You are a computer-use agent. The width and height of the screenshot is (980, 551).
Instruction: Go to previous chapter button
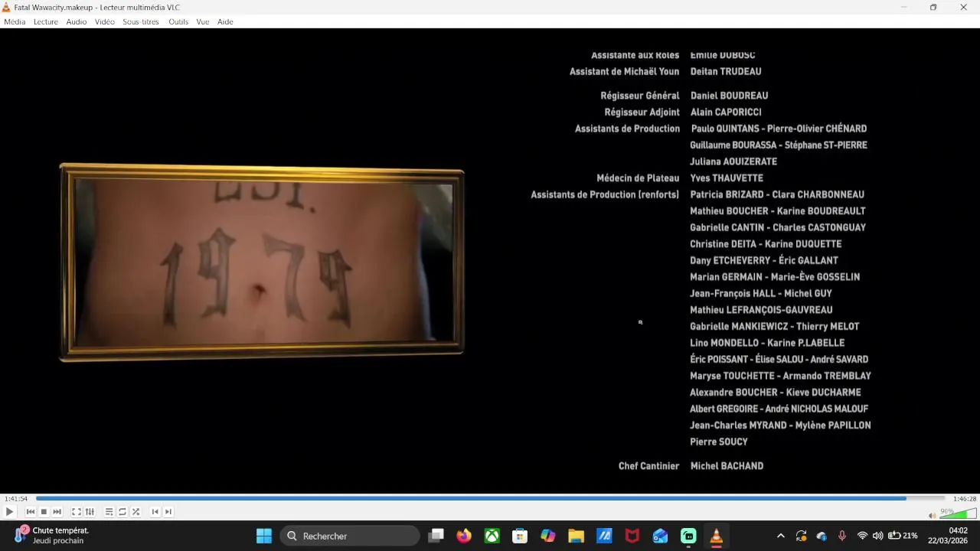coord(155,512)
